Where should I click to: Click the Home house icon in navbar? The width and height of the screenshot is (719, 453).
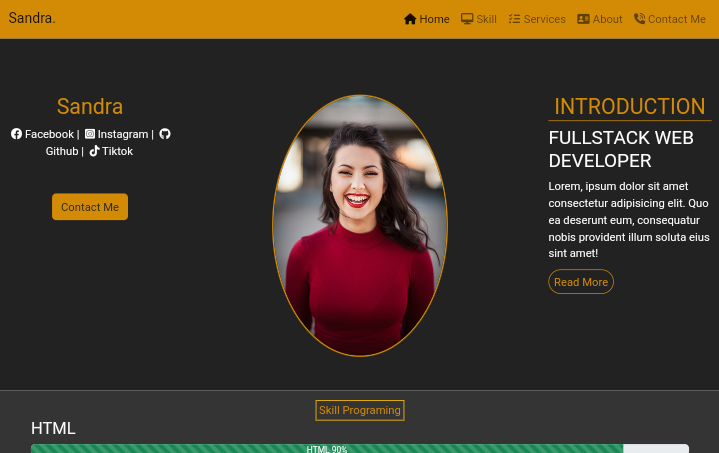pyautogui.click(x=410, y=19)
